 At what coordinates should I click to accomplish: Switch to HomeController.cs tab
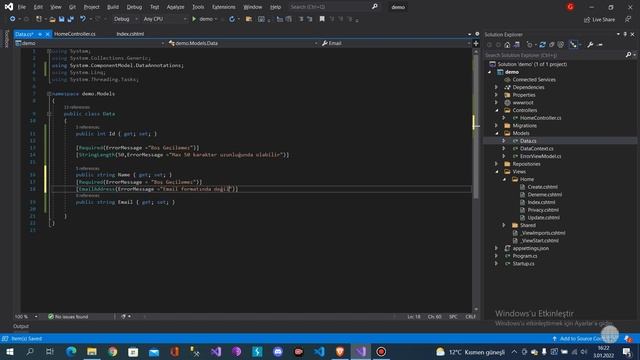75,34
